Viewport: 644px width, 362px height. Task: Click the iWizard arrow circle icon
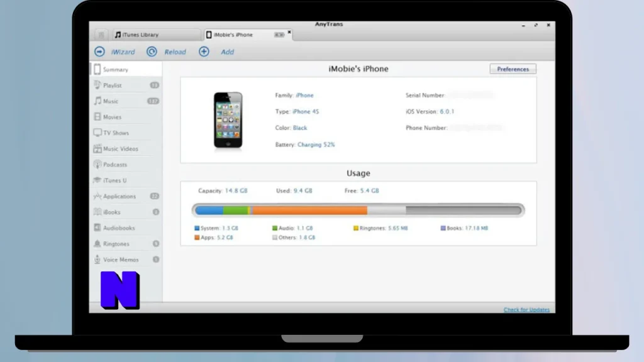pos(99,52)
